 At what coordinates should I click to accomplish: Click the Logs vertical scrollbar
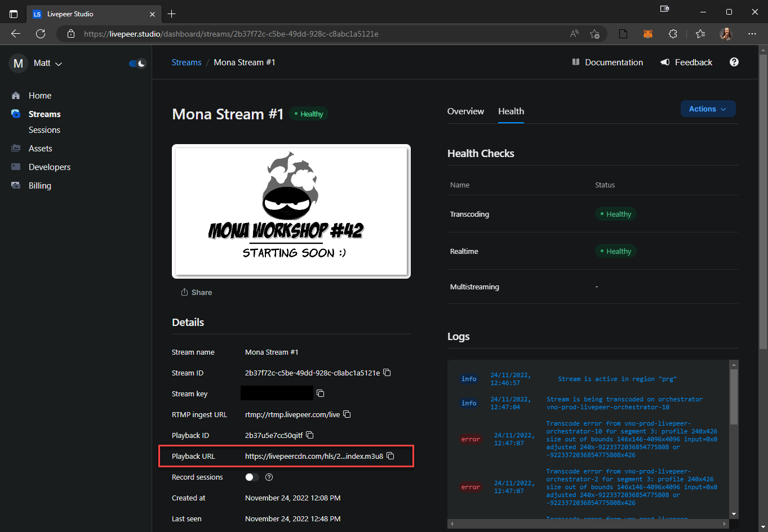point(734,396)
